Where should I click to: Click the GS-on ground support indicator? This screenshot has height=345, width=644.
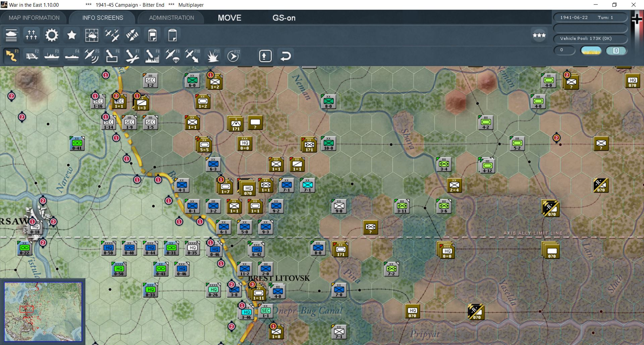pyautogui.click(x=284, y=18)
